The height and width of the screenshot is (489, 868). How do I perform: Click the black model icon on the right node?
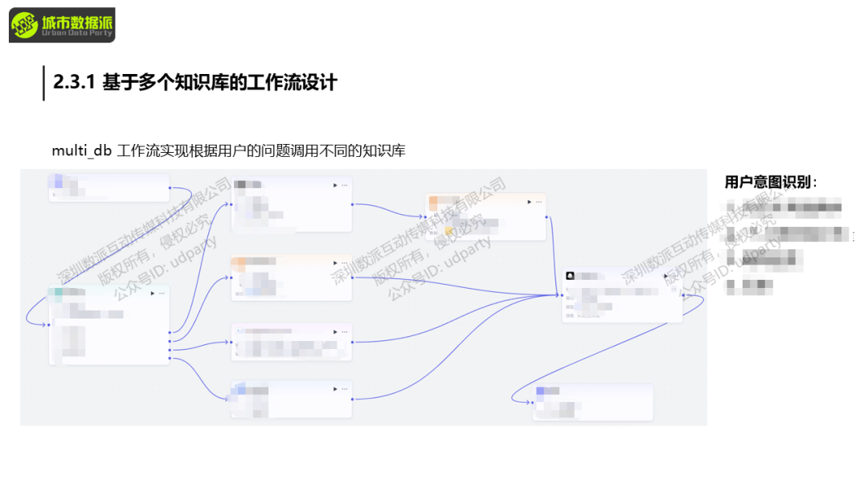[x=570, y=275]
